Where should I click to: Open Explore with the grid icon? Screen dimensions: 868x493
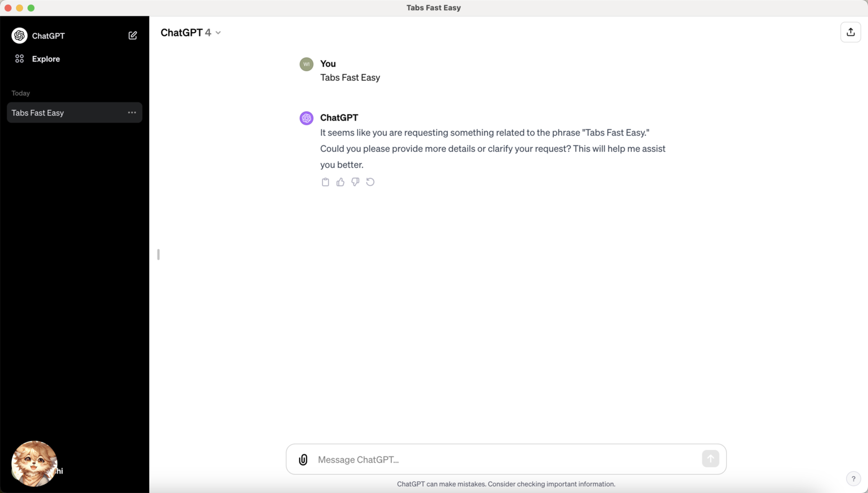(x=19, y=59)
